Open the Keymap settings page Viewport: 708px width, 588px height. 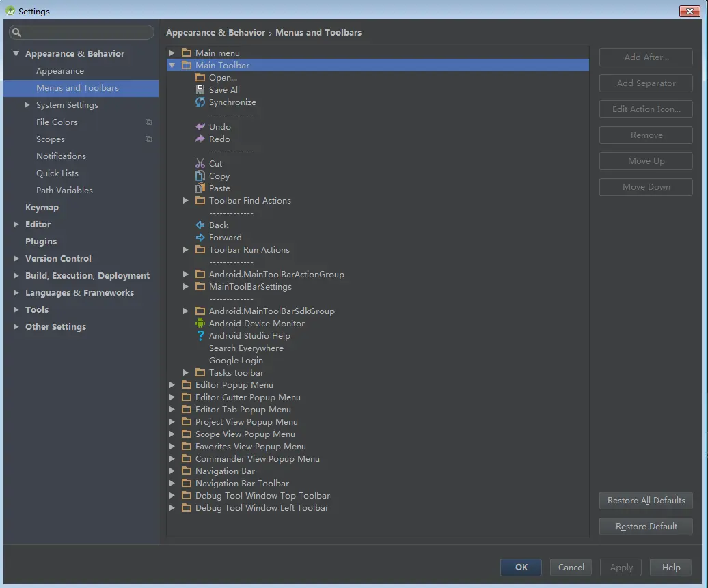(x=42, y=208)
